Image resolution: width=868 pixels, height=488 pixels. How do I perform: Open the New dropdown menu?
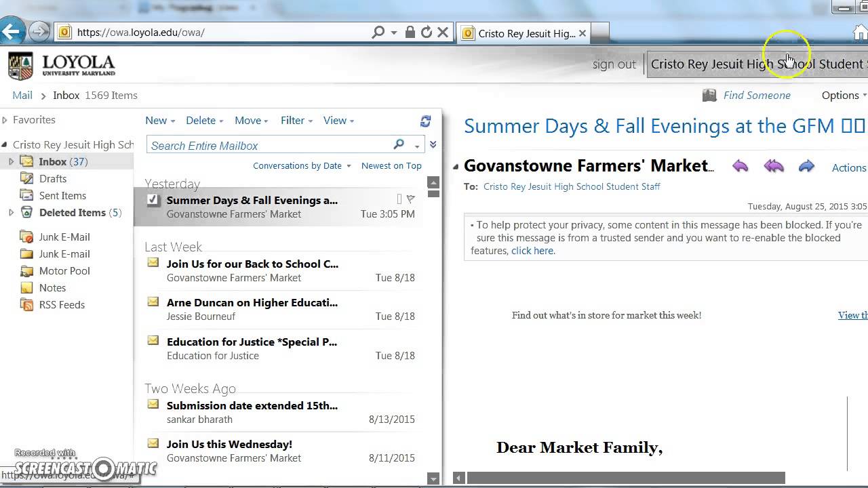(160, 121)
